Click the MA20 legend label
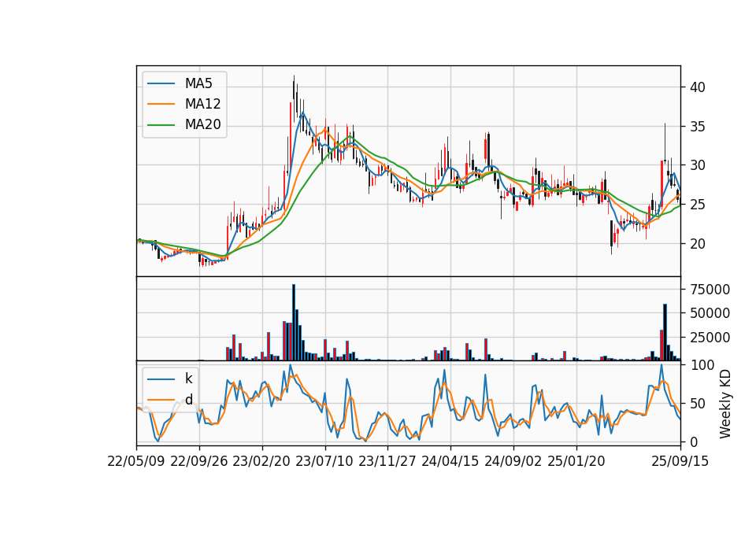The height and width of the screenshot is (543, 756). [202, 124]
